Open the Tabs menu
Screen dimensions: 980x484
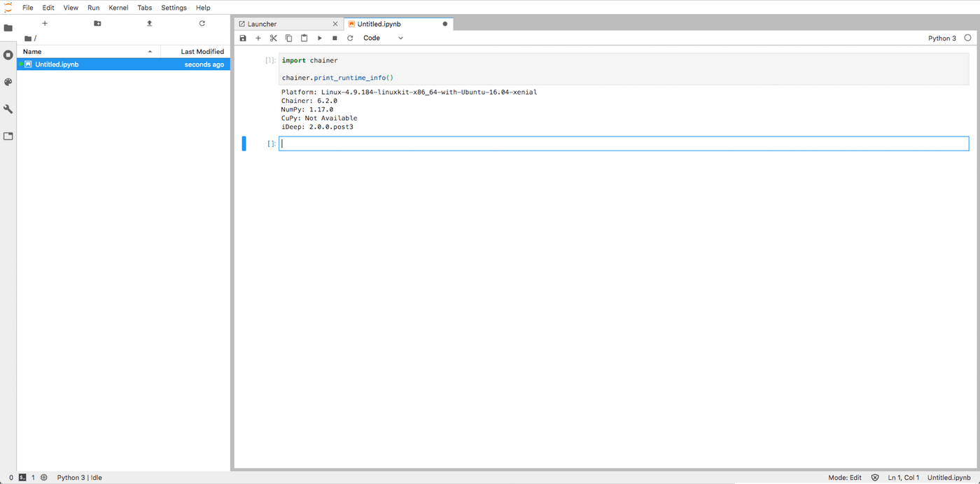pyautogui.click(x=145, y=8)
